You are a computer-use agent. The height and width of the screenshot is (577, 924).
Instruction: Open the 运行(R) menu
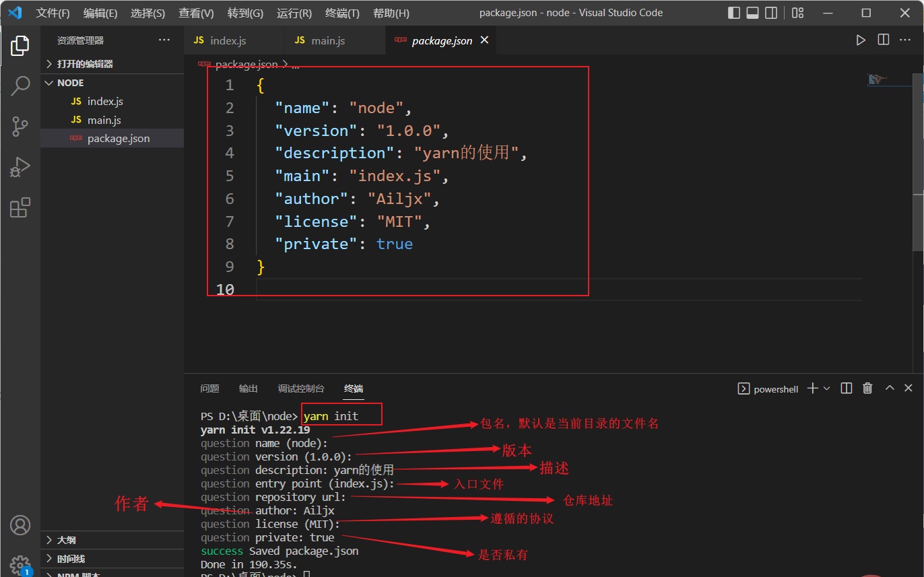294,13
